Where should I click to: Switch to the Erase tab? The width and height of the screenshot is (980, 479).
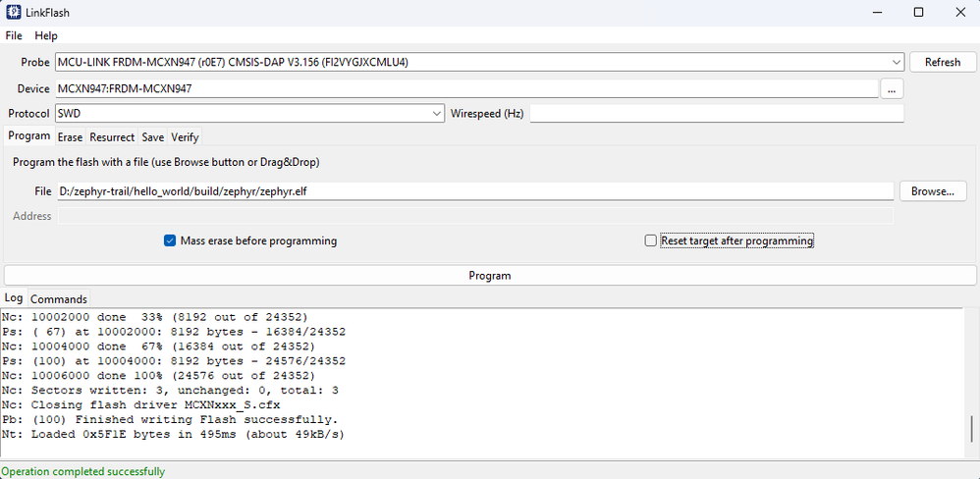click(70, 137)
